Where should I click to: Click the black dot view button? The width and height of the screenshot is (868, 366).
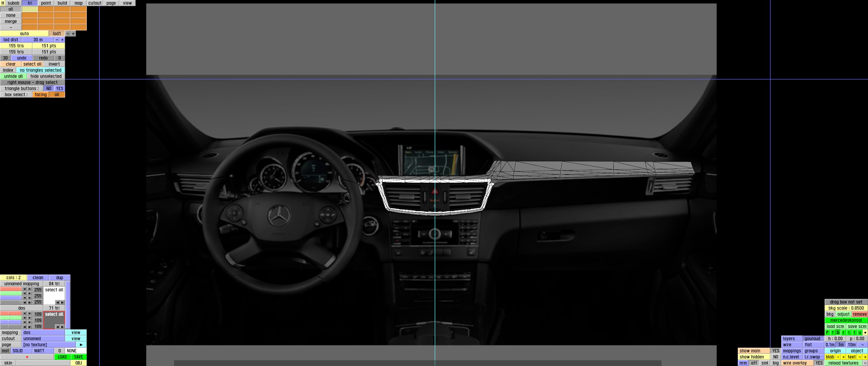pyautogui.click(x=865, y=332)
